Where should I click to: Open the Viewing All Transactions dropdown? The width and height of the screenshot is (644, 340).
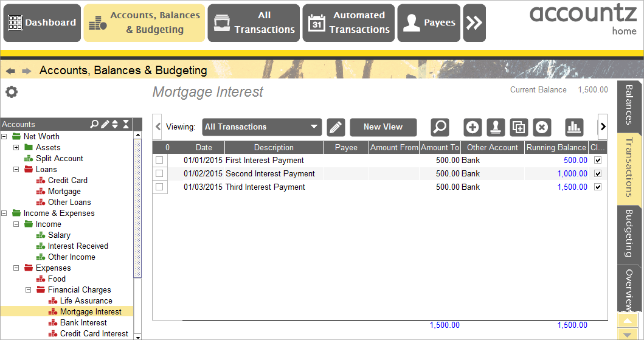click(262, 127)
